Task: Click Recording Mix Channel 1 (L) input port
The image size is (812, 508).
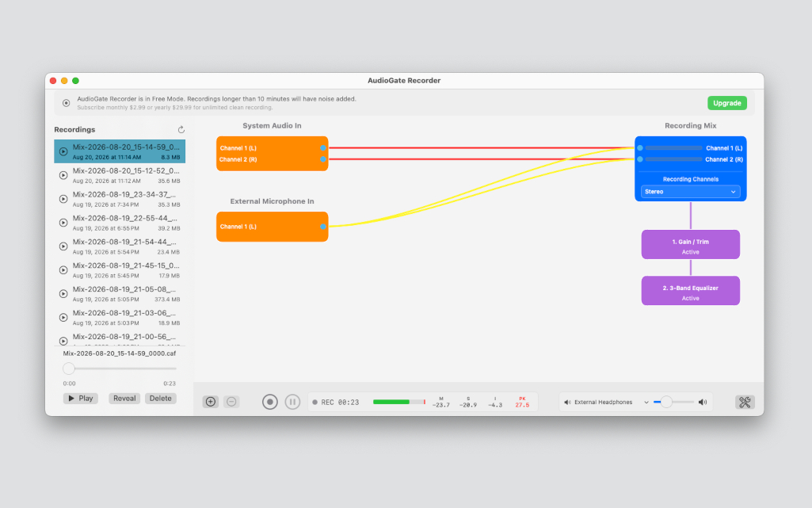Action: [640, 148]
